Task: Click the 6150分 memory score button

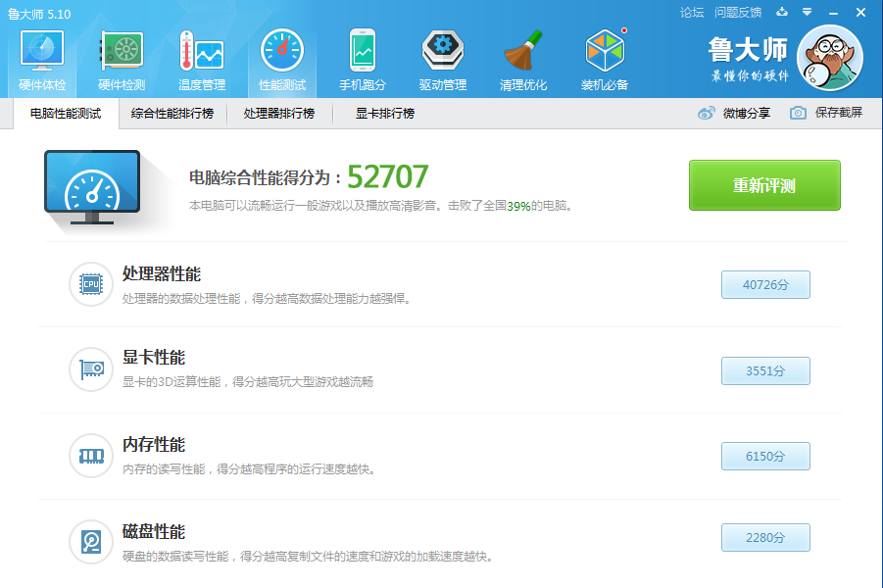Action: (x=765, y=457)
